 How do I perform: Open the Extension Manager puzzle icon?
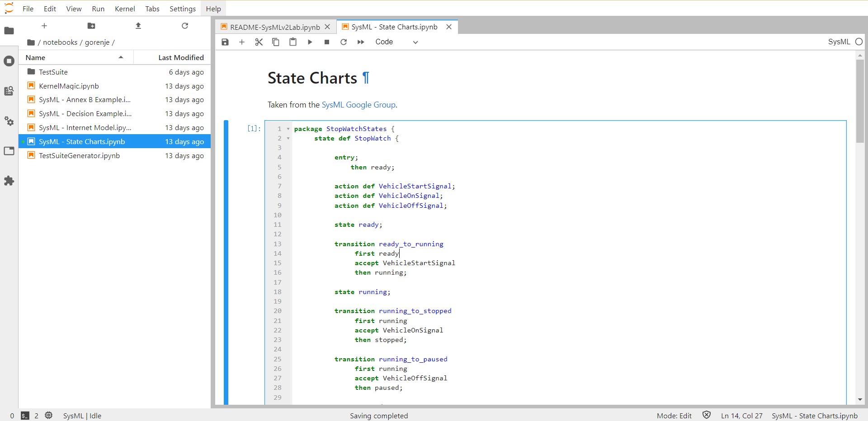pos(9,181)
